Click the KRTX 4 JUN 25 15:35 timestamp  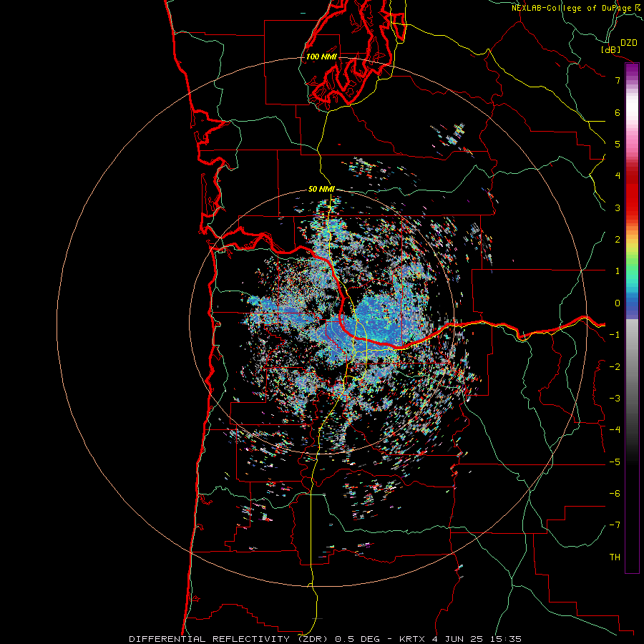[459, 639]
